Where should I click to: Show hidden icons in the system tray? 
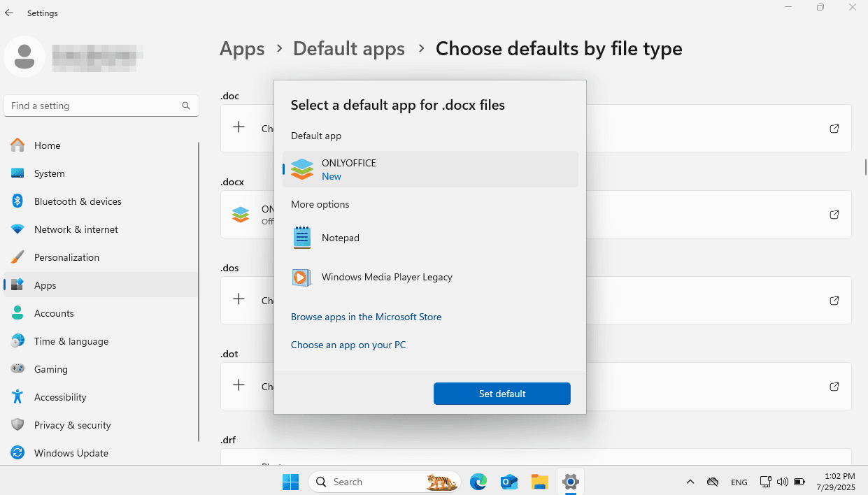click(x=690, y=482)
